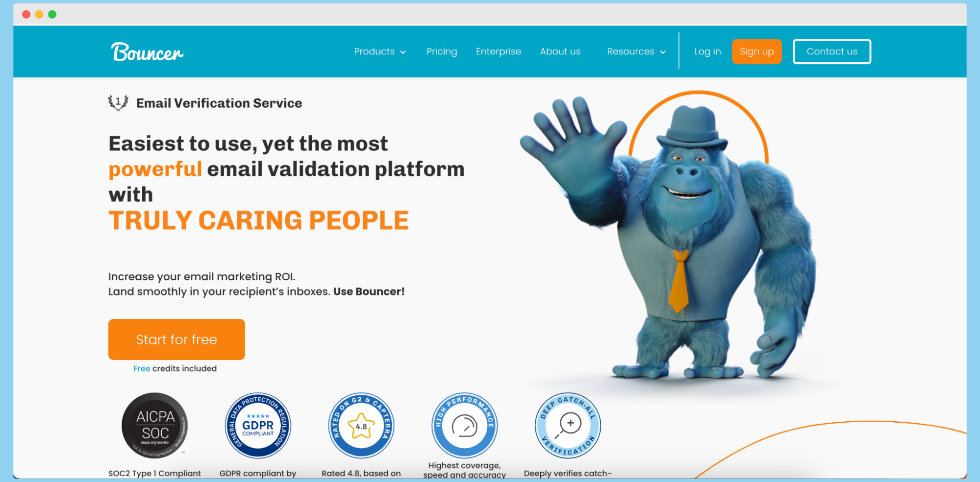Click the "Use Bouncer!" bold text
The width and height of the screenshot is (980, 482).
pos(369,291)
